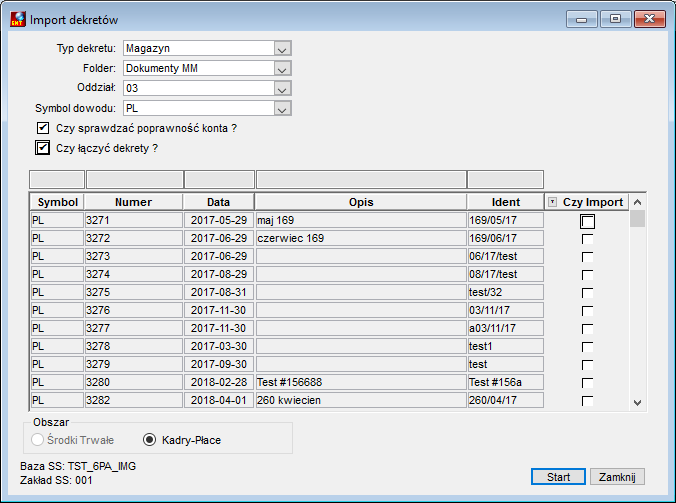Select the 2017-09-30 date cell
The width and height of the screenshot is (676, 503).
coord(219,364)
